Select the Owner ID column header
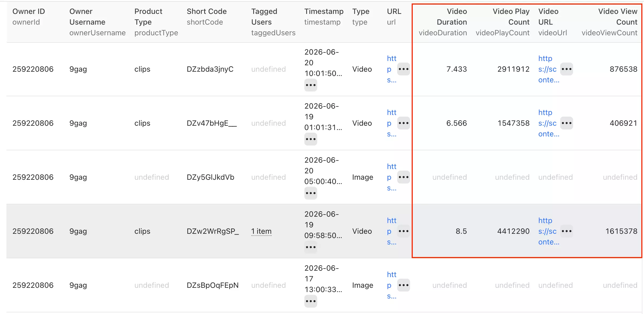The height and width of the screenshot is (314, 644). [29, 17]
